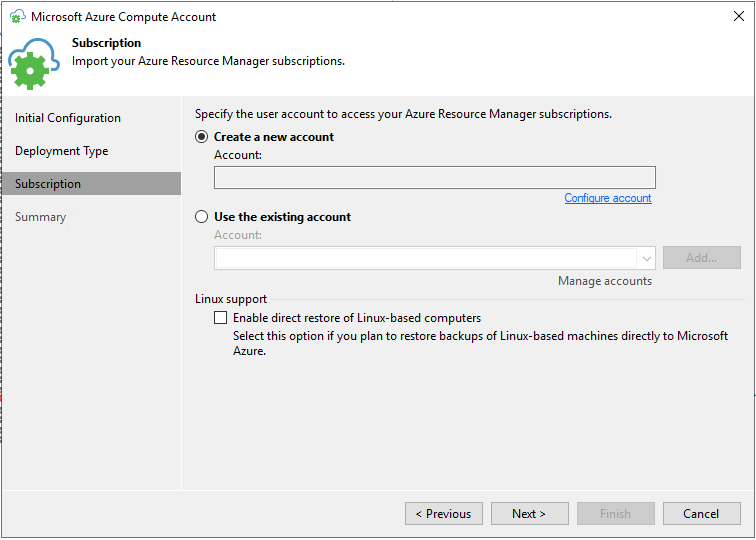Image resolution: width=756 pixels, height=540 pixels.
Task: Click the large green gear cloud icon
Action: pos(34,64)
